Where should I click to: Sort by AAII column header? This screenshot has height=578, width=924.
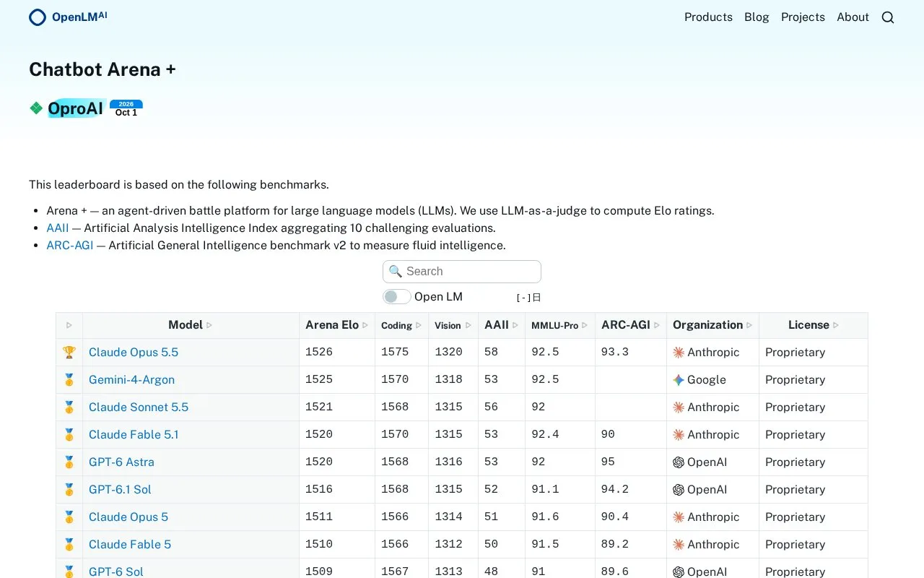pyautogui.click(x=502, y=325)
